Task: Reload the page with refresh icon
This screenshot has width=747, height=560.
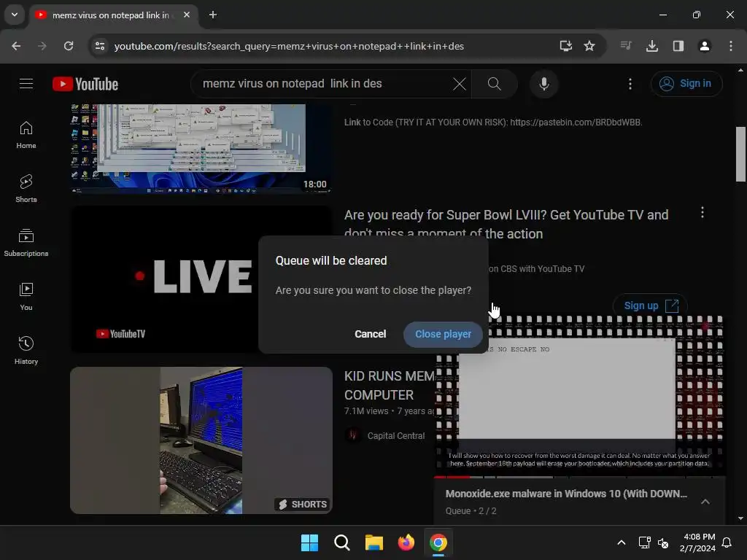Action: pyautogui.click(x=69, y=46)
